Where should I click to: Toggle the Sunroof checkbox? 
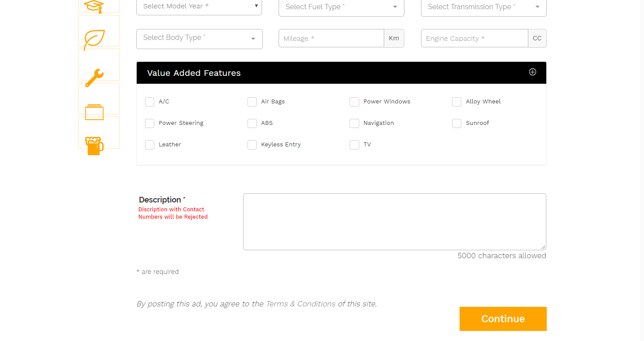pos(457,123)
